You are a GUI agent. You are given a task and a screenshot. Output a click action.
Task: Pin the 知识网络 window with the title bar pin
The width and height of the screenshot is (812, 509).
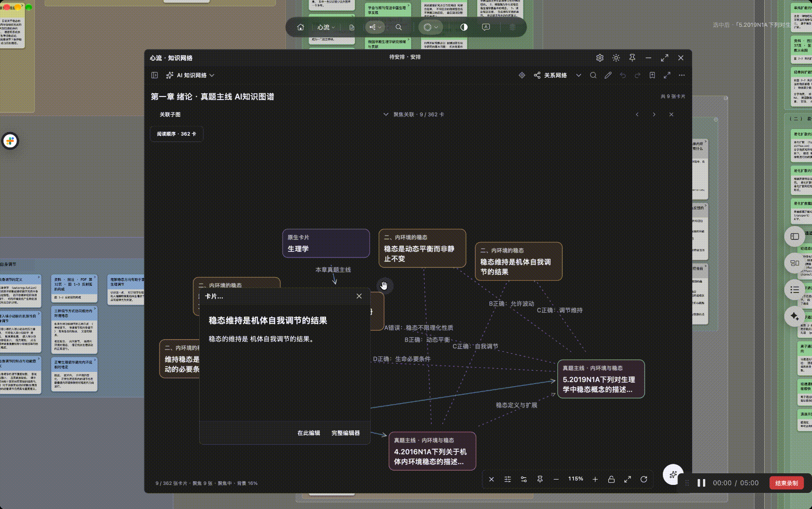click(x=632, y=58)
